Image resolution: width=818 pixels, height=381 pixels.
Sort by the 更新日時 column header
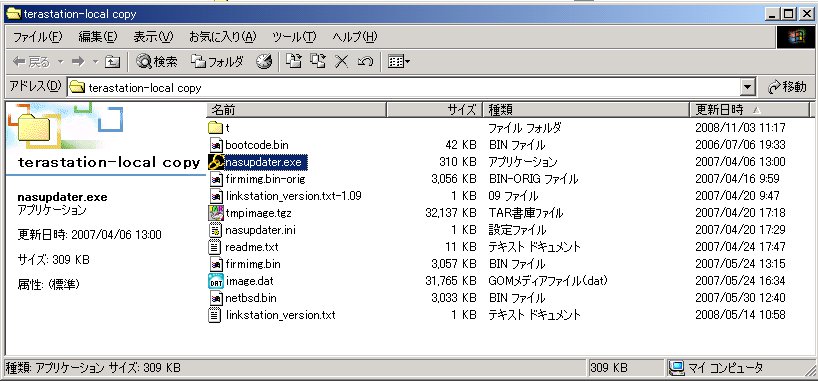coord(749,110)
